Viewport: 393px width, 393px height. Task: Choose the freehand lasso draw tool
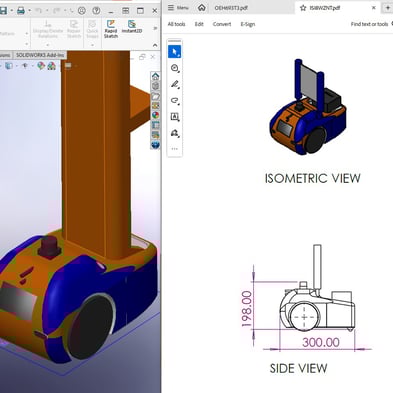175,100
